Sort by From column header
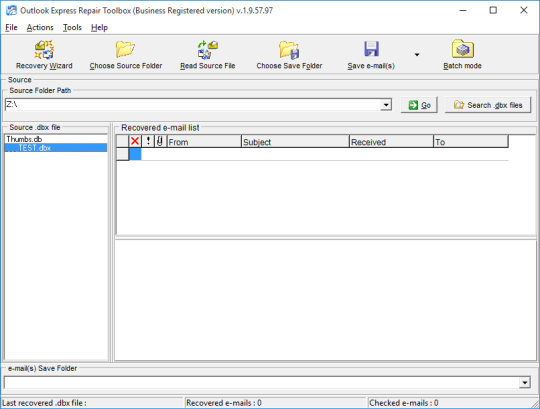The height and width of the screenshot is (409, 540). pyautogui.click(x=204, y=141)
